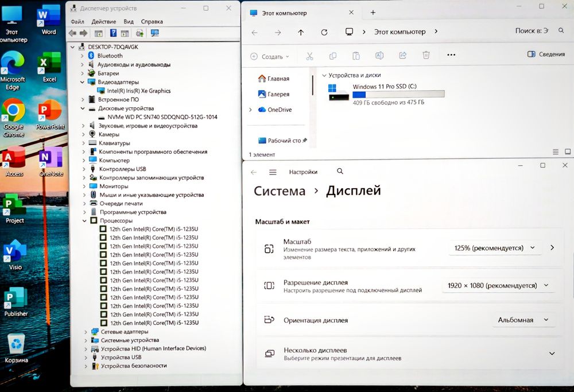
Task: Click blue help icon in Device Manager toolbar
Action: (x=114, y=33)
